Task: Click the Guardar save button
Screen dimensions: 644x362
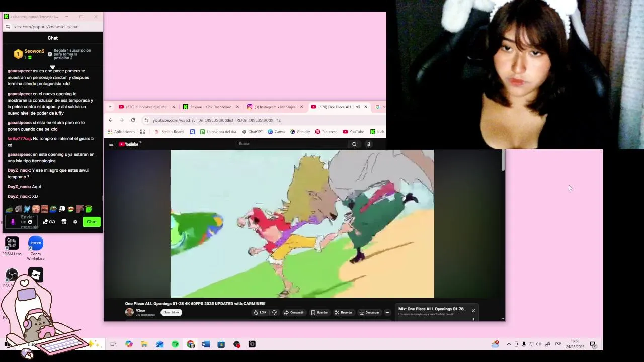Action: (x=319, y=312)
